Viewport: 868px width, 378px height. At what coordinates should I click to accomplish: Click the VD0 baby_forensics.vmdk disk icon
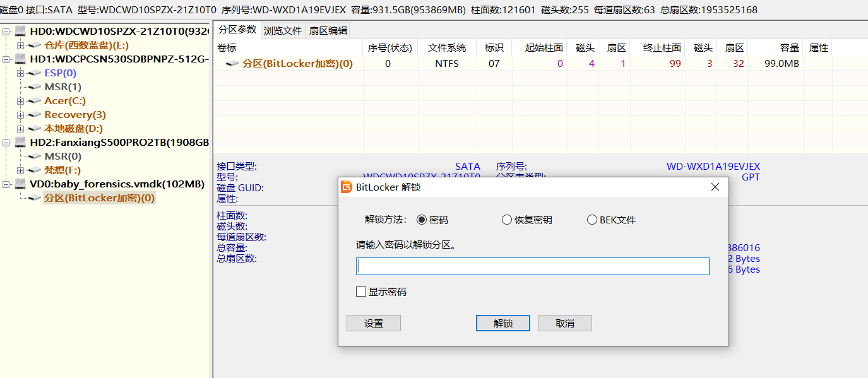coord(21,184)
